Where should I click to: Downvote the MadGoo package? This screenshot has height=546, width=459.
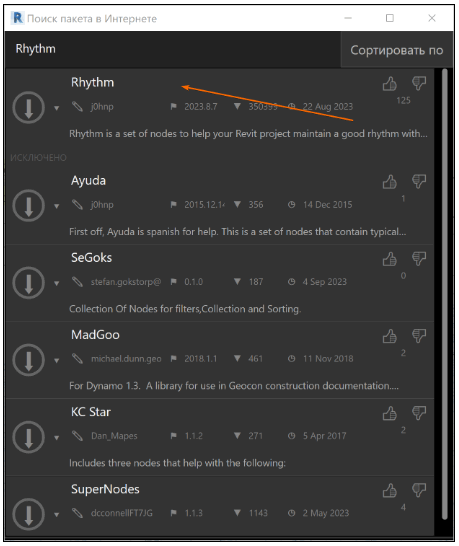(419, 336)
